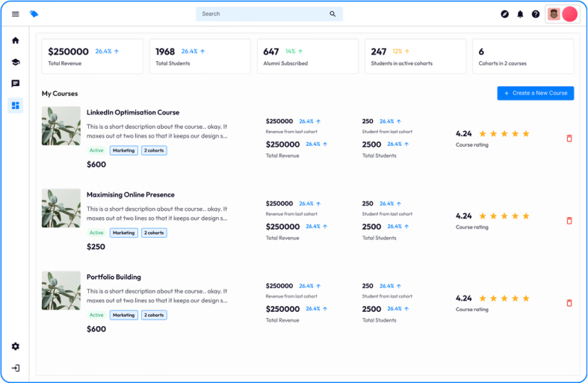
Task: Open the LinkedIn Optimisation Course title
Action: [x=132, y=112]
